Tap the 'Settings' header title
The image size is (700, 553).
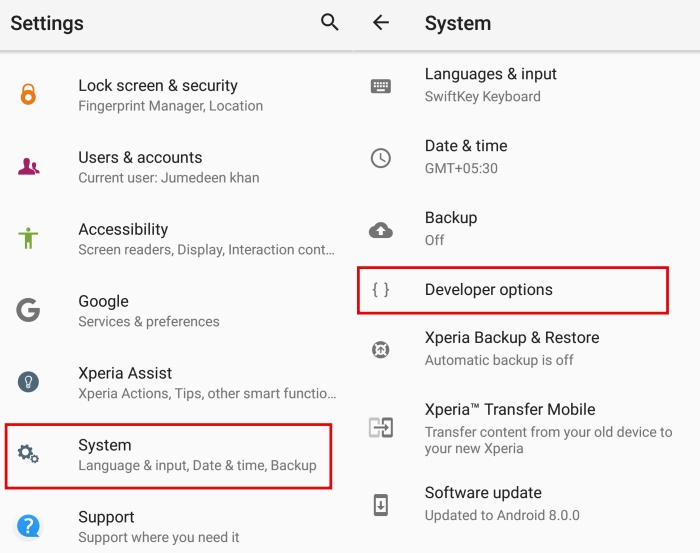47,23
